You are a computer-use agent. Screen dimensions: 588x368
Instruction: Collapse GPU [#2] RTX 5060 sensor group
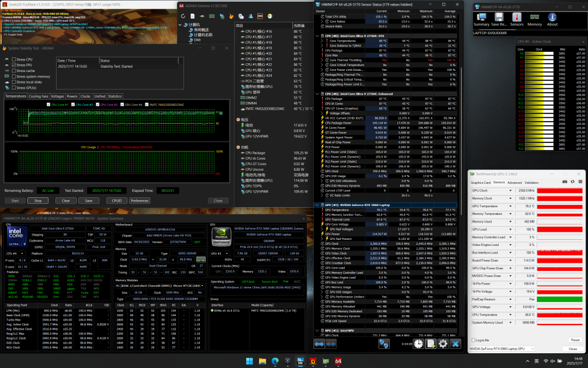[x=317, y=205]
